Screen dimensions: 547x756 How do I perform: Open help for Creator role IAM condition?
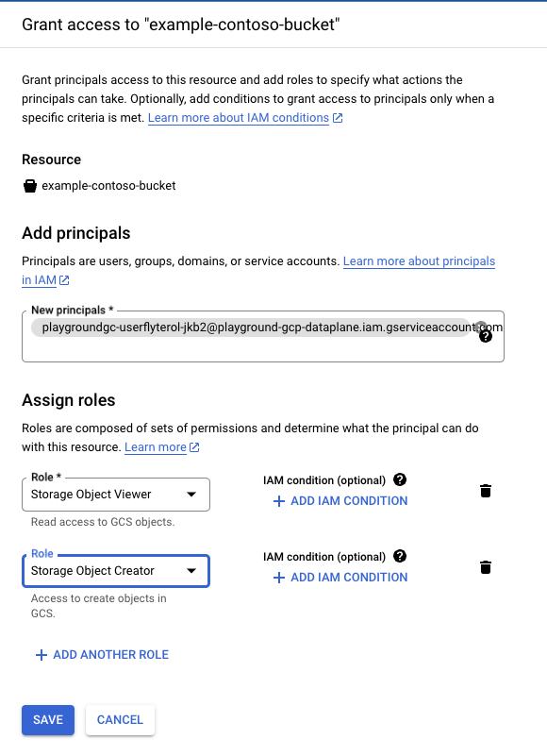400,557
